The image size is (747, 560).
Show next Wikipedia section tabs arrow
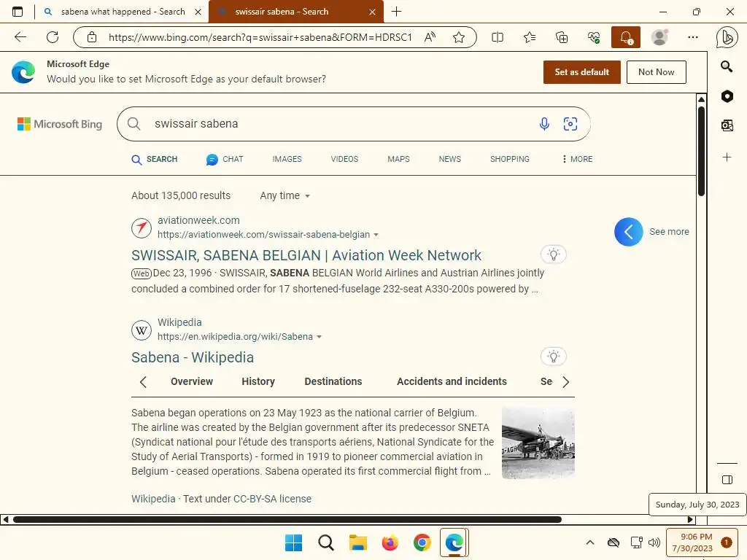point(565,382)
